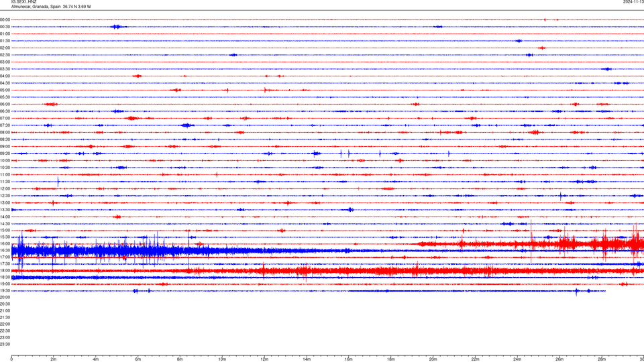The width and height of the screenshot is (644, 362).
Task: Click the 24m tick on the time axis
Action: [x=517, y=359]
